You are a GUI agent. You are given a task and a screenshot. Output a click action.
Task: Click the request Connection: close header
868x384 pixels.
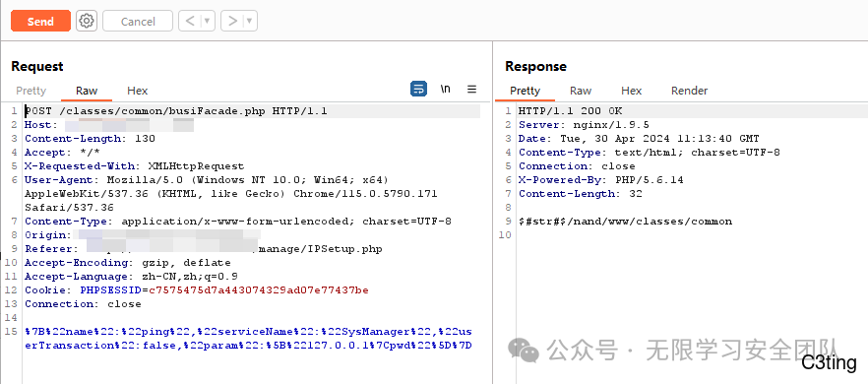(83, 304)
